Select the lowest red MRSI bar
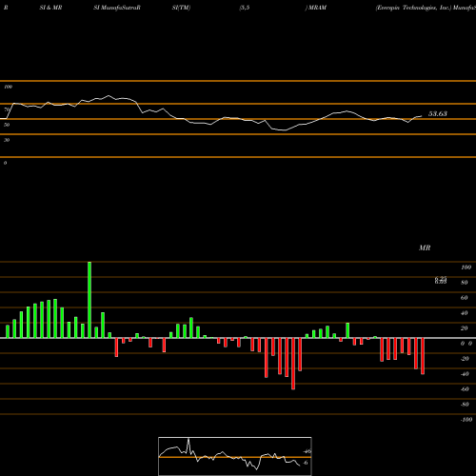The image size is (476, 476). [293, 364]
